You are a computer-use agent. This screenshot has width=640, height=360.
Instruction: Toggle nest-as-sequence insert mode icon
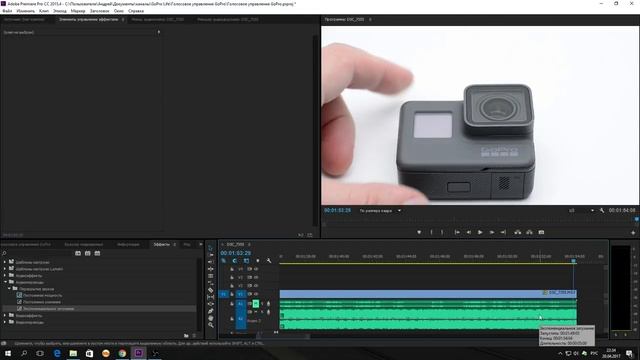(224, 260)
